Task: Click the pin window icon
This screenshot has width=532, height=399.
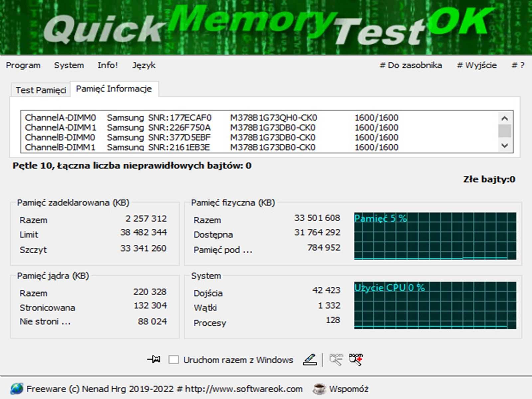Action: click(x=154, y=359)
